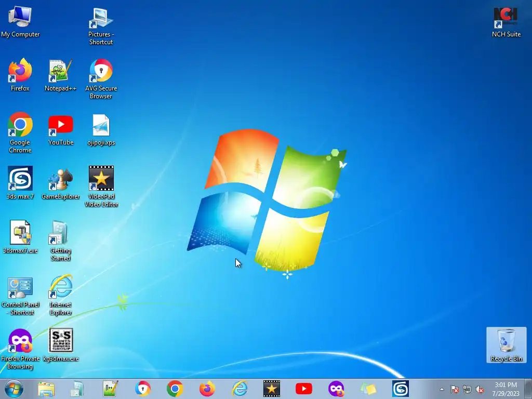Launch Firefox from the taskbar
This screenshot has width=532, height=399.
pos(207,389)
